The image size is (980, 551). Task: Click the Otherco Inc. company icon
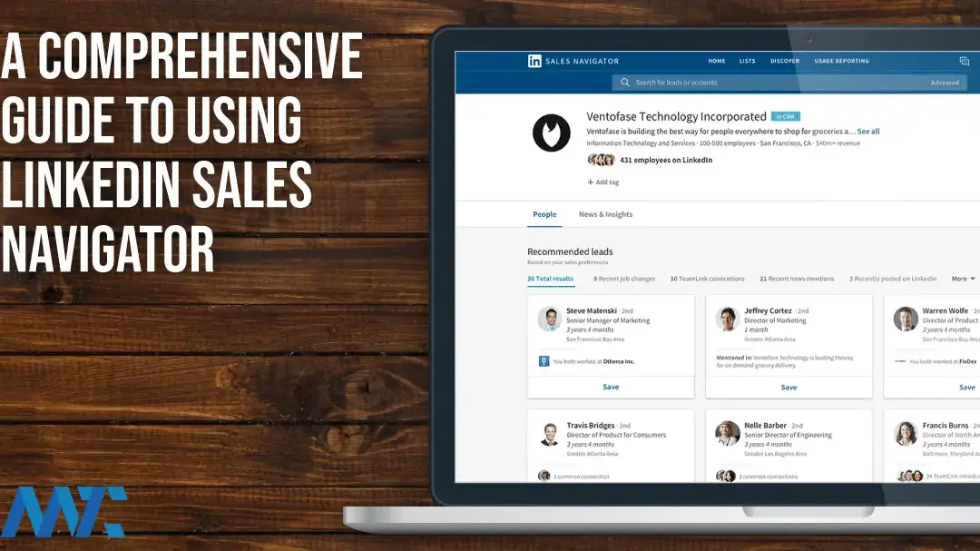544,361
